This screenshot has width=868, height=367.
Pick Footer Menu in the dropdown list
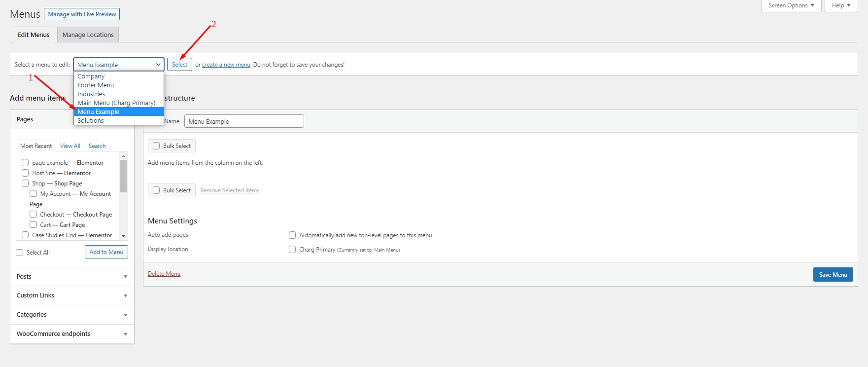pyautogui.click(x=96, y=85)
